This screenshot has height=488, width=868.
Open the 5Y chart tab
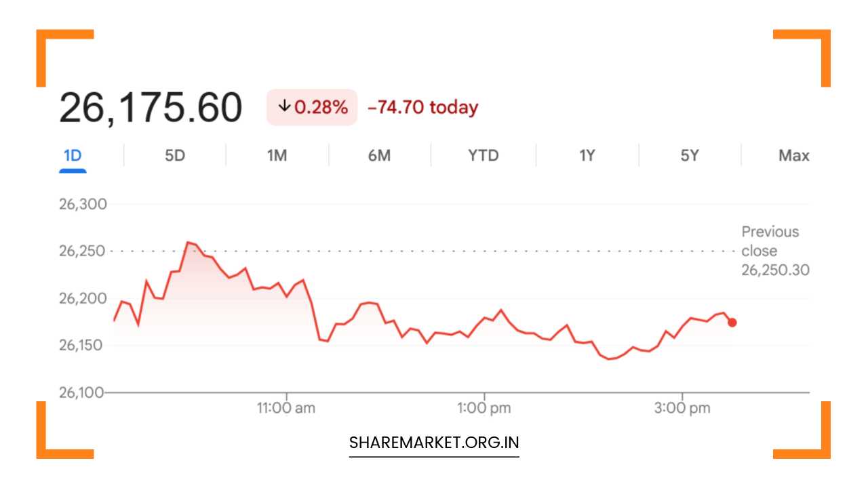tap(689, 156)
